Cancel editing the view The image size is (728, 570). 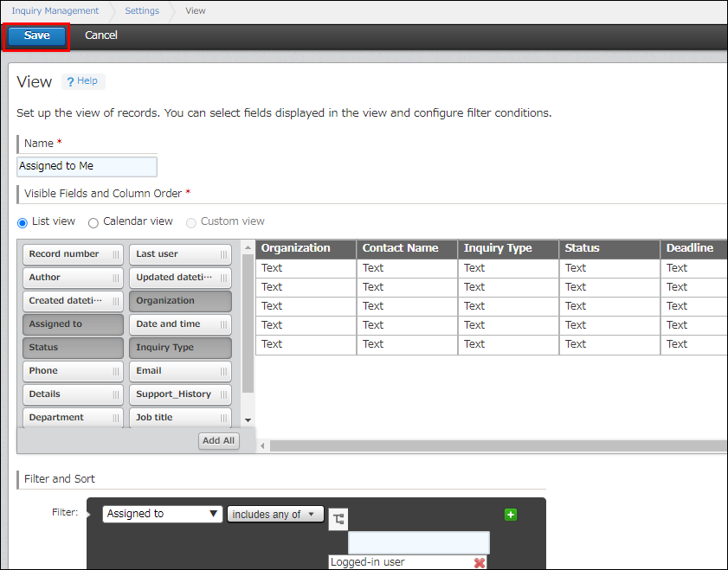[x=100, y=35]
